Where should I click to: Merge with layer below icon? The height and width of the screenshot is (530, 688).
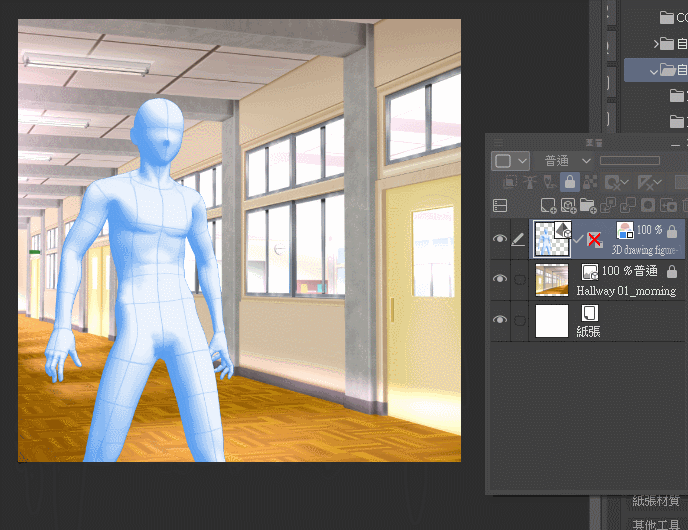point(627,205)
